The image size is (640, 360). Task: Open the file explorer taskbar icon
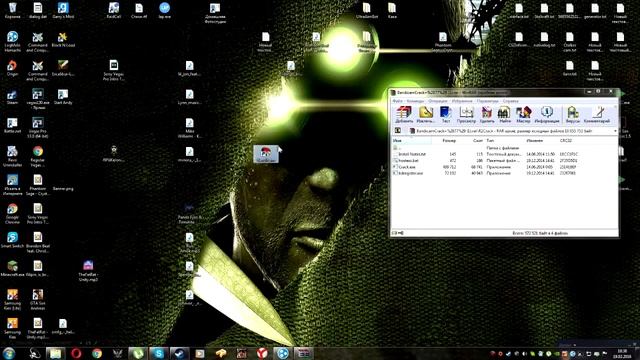56,353
